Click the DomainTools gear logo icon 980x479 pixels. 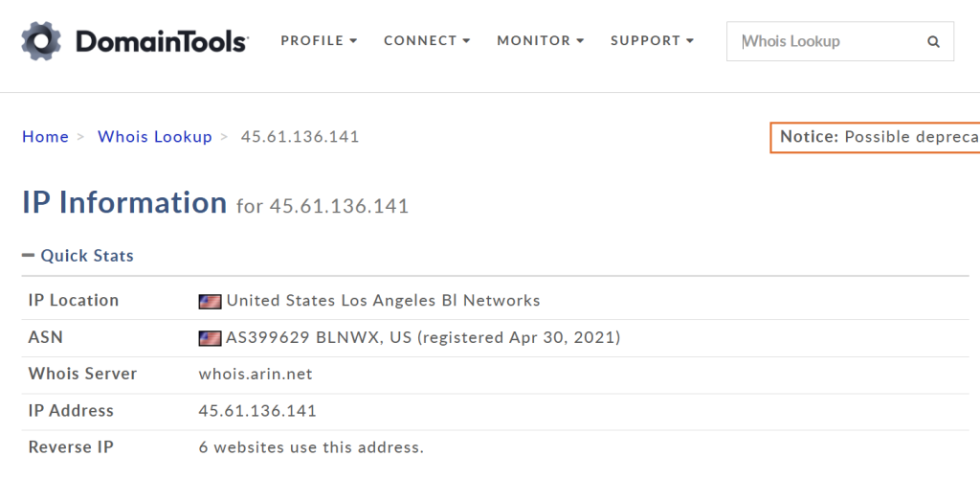point(42,41)
